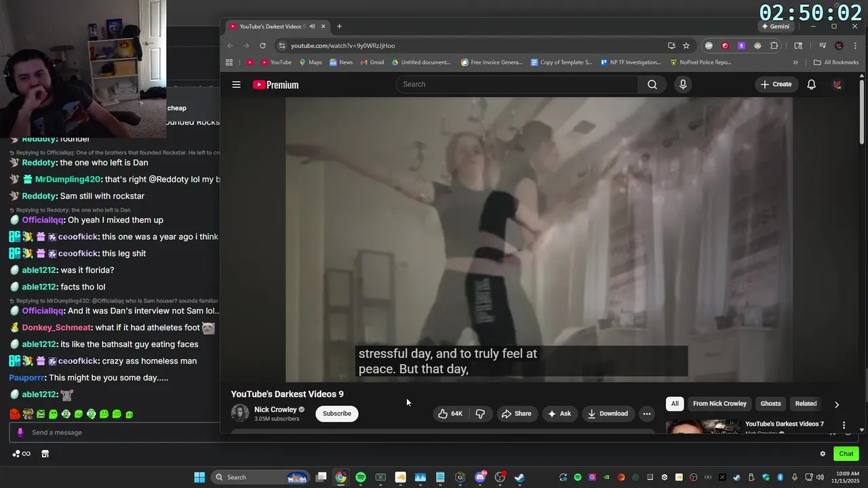Start voice search with the microphone icon
Viewport: 868px width, 488px height.
pos(683,85)
